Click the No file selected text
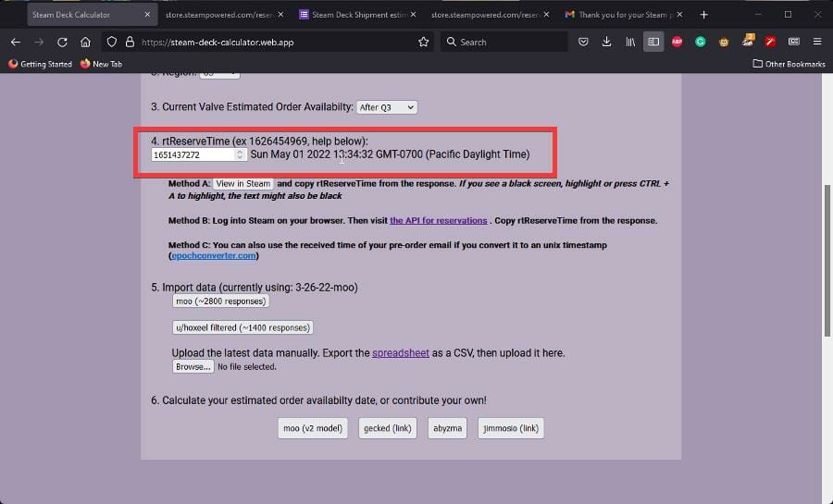This screenshot has height=504, width=833. click(247, 366)
